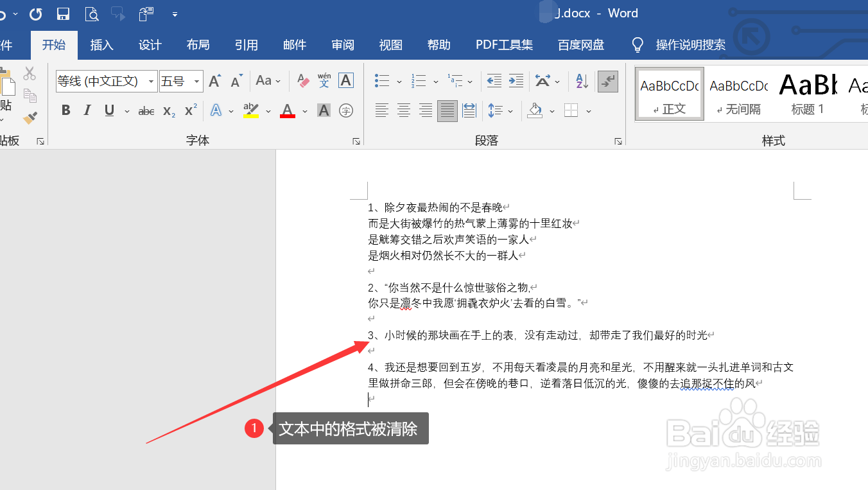Viewport: 868px width, 490px height.
Task: Decrease font size with shrink font icon
Action: pyautogui.click(x=236, y=81)
